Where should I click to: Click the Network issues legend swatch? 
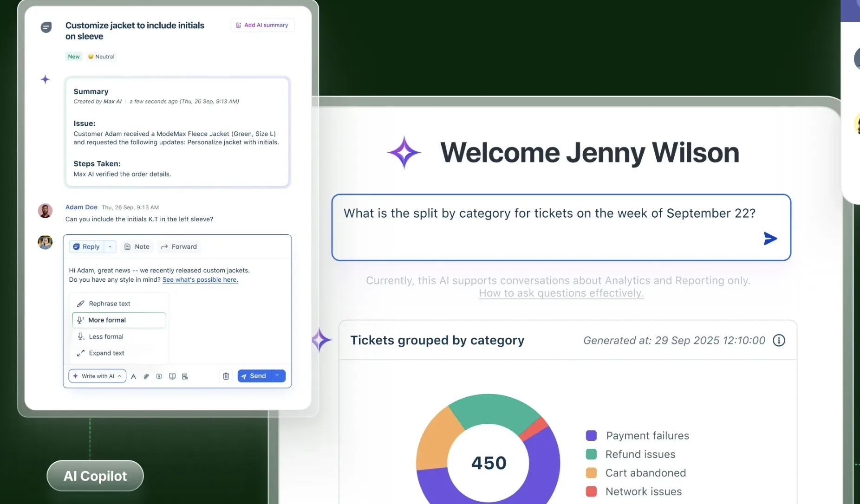[x=591, y=491]
